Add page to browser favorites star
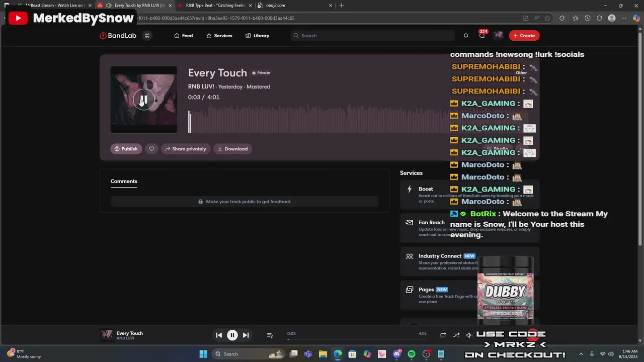The width and height of the screenshot is (644, 362). [x=547, y=18]
